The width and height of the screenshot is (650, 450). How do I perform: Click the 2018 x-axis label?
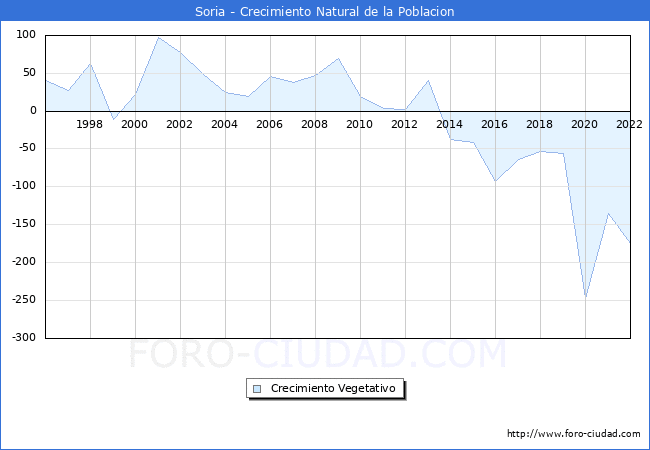pos(539,124)
